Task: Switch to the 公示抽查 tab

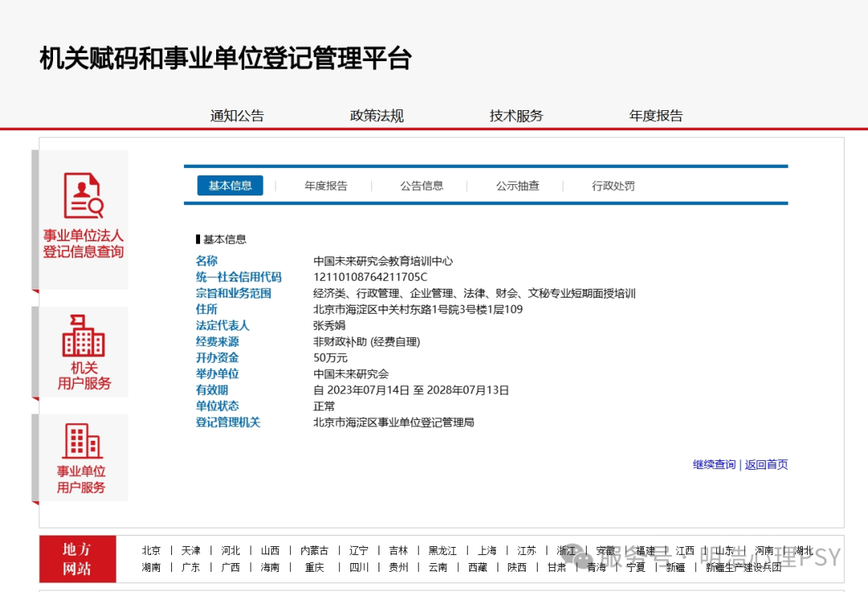Action: pos(518,186)
